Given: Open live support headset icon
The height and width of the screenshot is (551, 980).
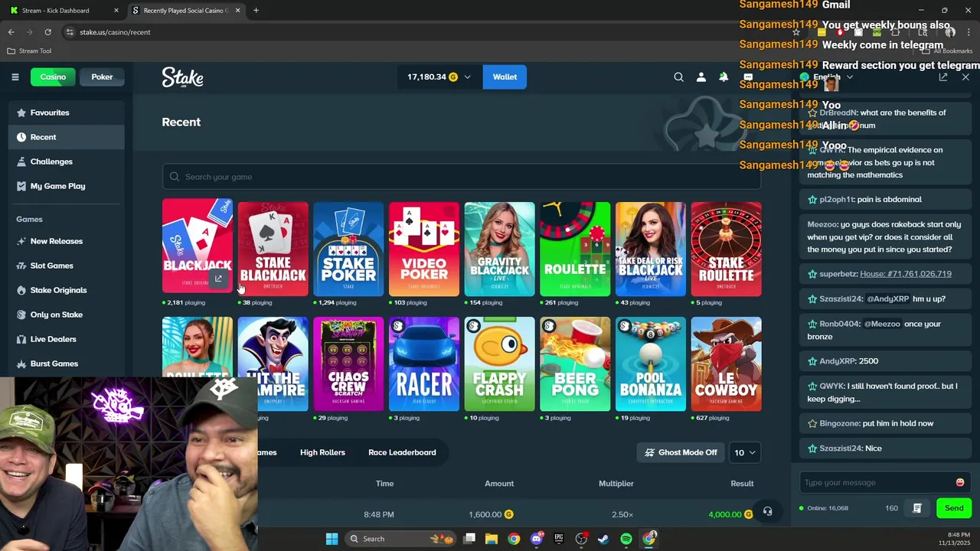Looking at the screenshot, I should pos(767,511).
